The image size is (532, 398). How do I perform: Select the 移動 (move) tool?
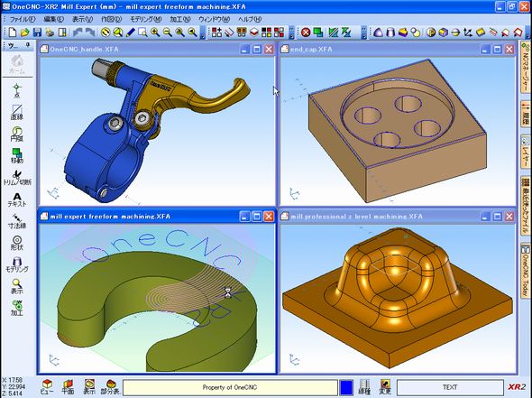click(17, 156)
